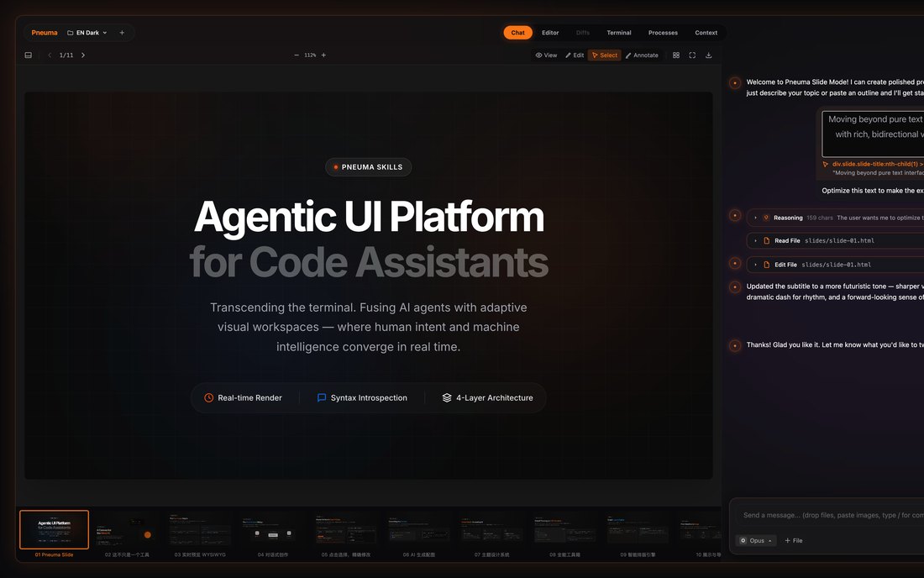The width and height of the screenshot is (924, 578).
Task: Zoom in with the plus icon
Action: pyautogui.click(x=323, y=55)
